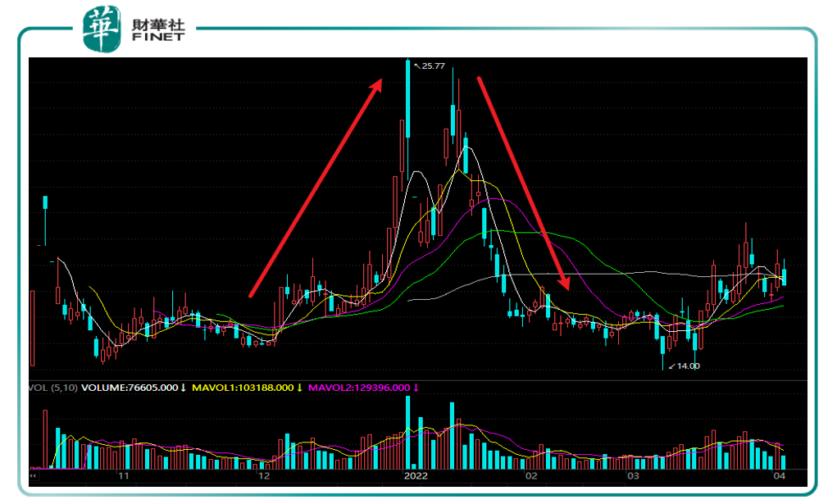Select month 12 on the time axis
Screen dimensions: 828x504
(263, 475)
